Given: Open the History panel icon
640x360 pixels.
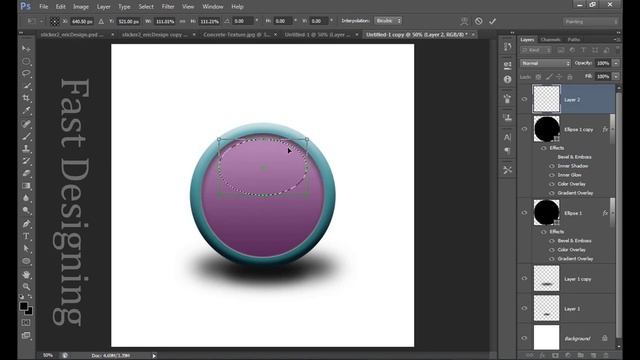Looking at the screenshot, I should tap(507, 47).
